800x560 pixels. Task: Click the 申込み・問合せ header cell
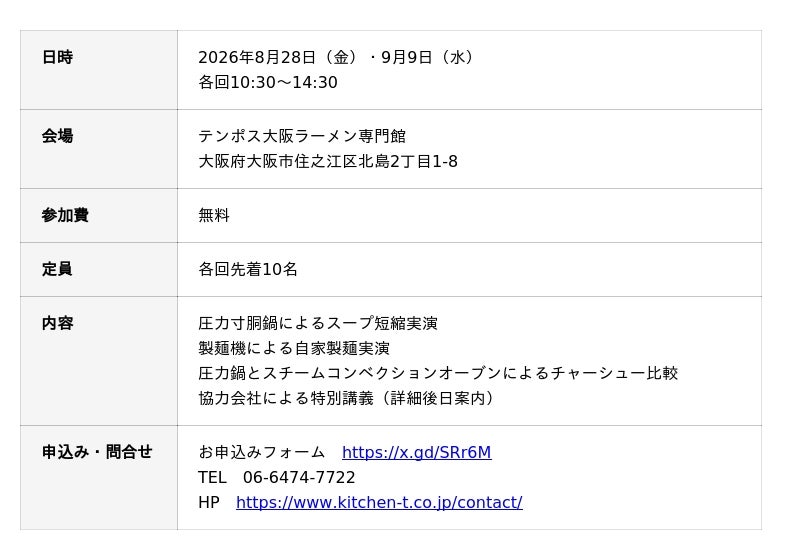(99, 477)
